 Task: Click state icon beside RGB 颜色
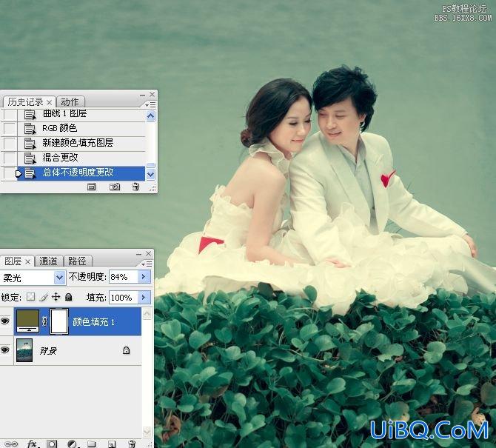coord(30,129)
